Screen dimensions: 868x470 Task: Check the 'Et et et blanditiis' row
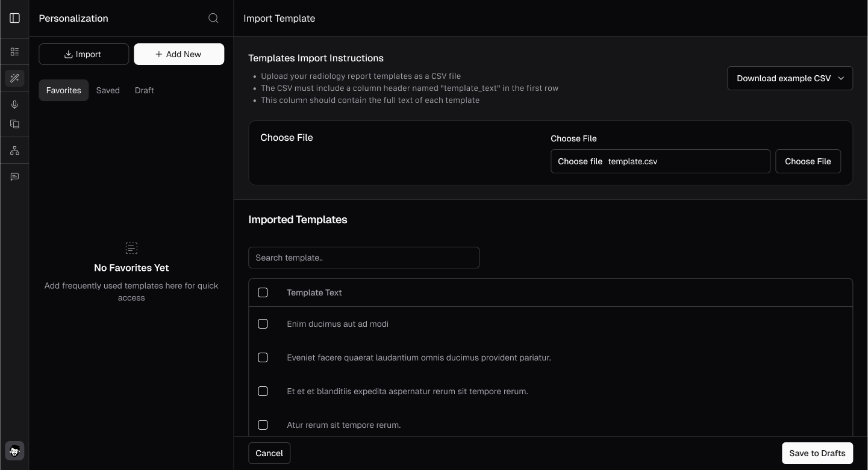pos(263,391)
